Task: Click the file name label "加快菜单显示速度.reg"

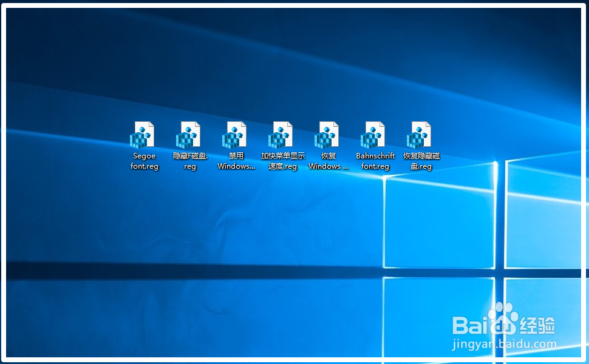Action: 283,161
